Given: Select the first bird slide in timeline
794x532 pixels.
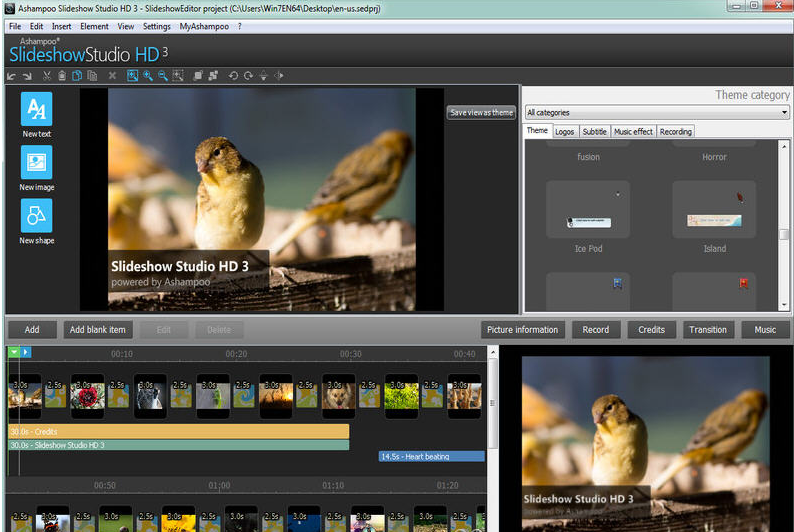Looking at the screenshot, I should point(25,396).
